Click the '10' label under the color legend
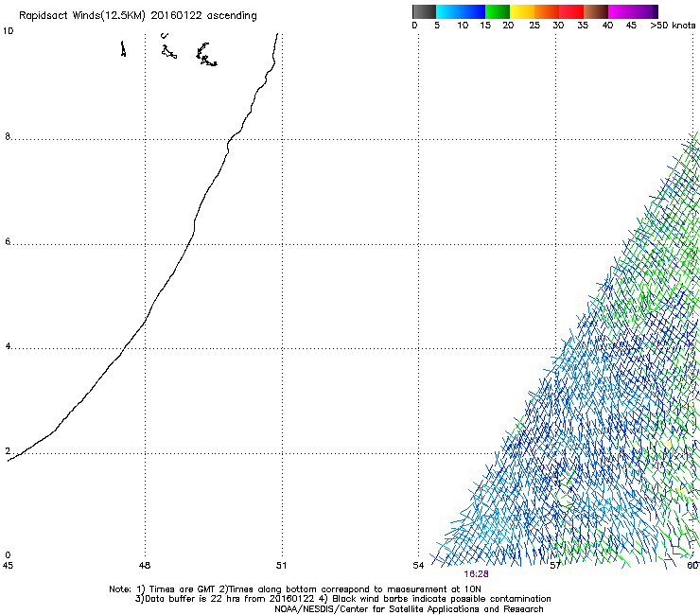 (463, 26)
